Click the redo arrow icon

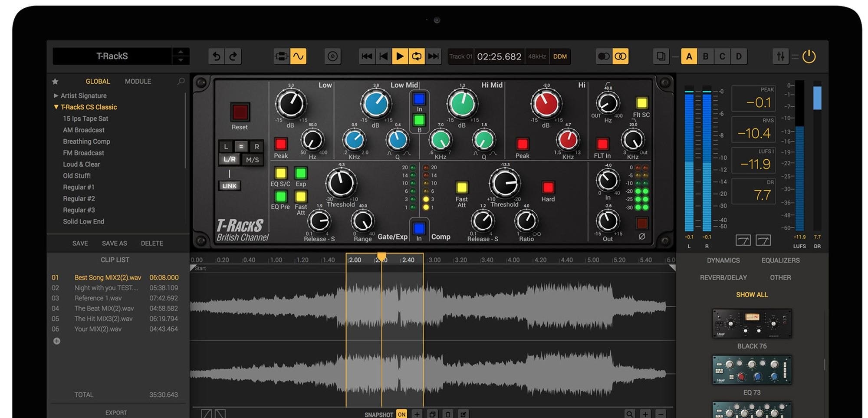233,56
